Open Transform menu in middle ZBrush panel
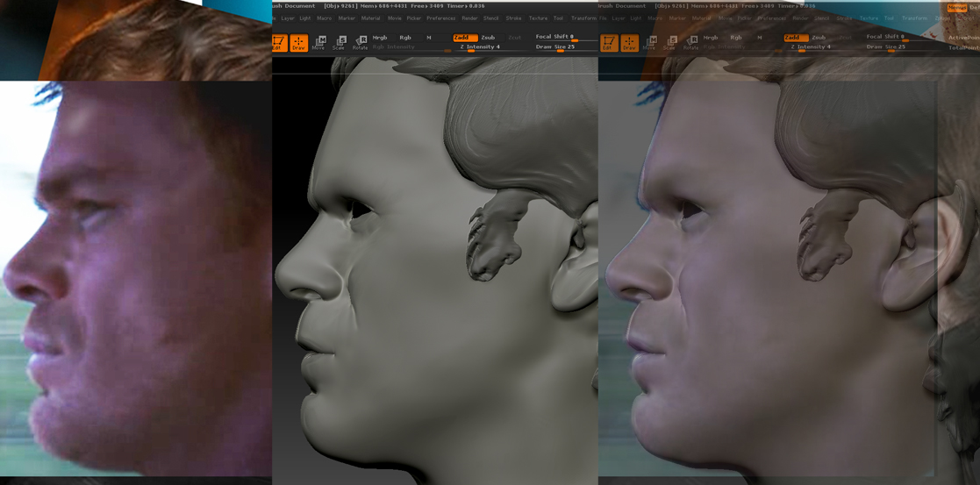980x485 pixels. (583, 18)
